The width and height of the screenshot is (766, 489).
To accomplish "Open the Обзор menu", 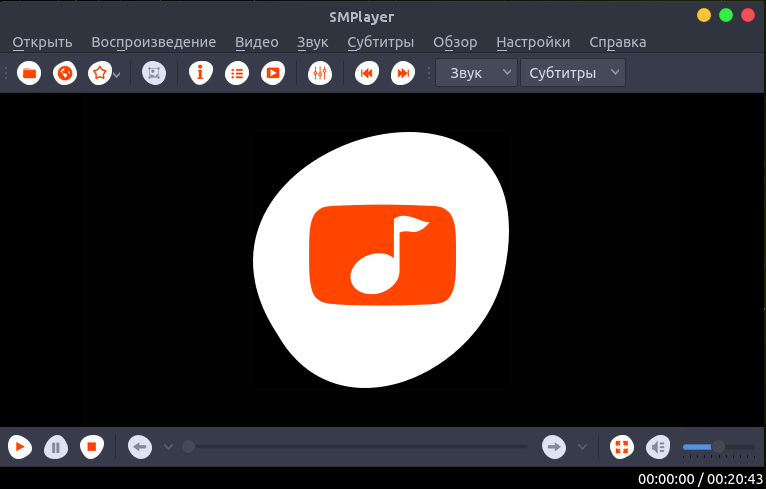I will 455,42.
